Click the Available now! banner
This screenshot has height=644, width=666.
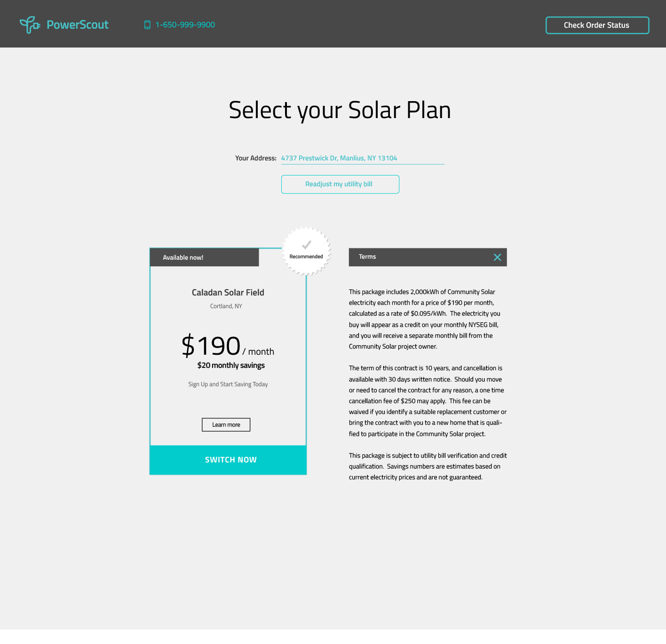pos(204,257)
